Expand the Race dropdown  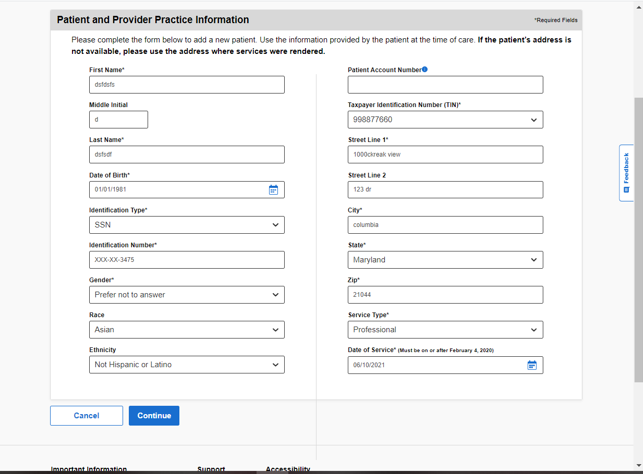186,330
